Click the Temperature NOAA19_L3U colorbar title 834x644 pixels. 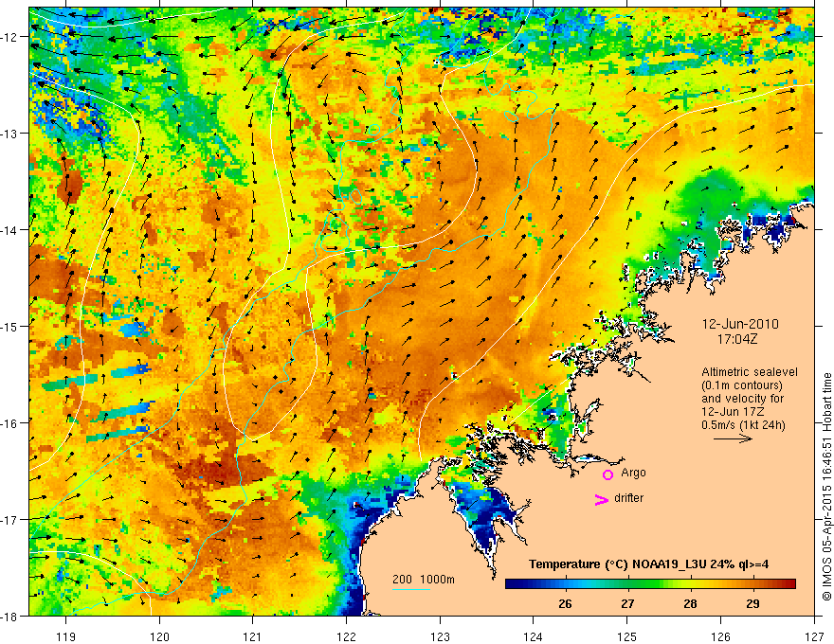click(x=648, y=564)
